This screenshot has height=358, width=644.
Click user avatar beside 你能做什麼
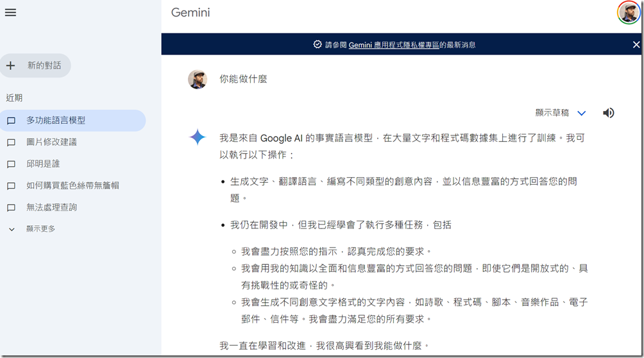(198, 80)
